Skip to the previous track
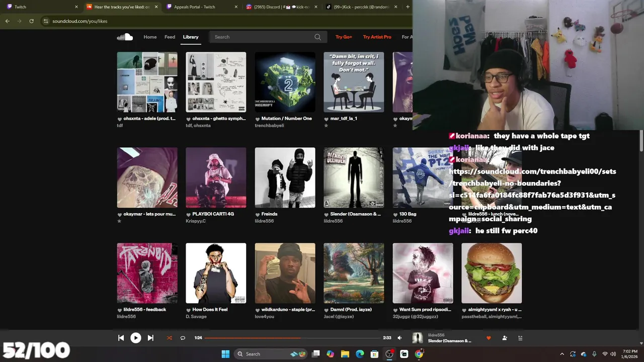The width and height of the screenshot is (644, 362). 121,338
